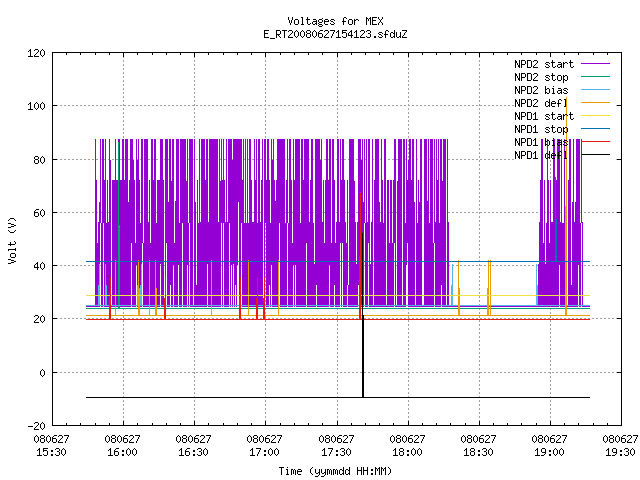The image size is (640, 480).
Task: Click the 15:30 time tick label
Action: (x=51, y=452)
